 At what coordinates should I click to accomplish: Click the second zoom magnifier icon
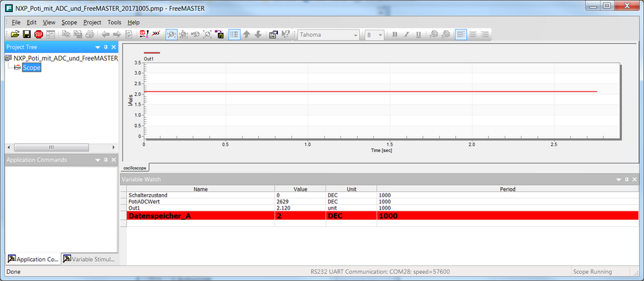click(x=184, y=35)
